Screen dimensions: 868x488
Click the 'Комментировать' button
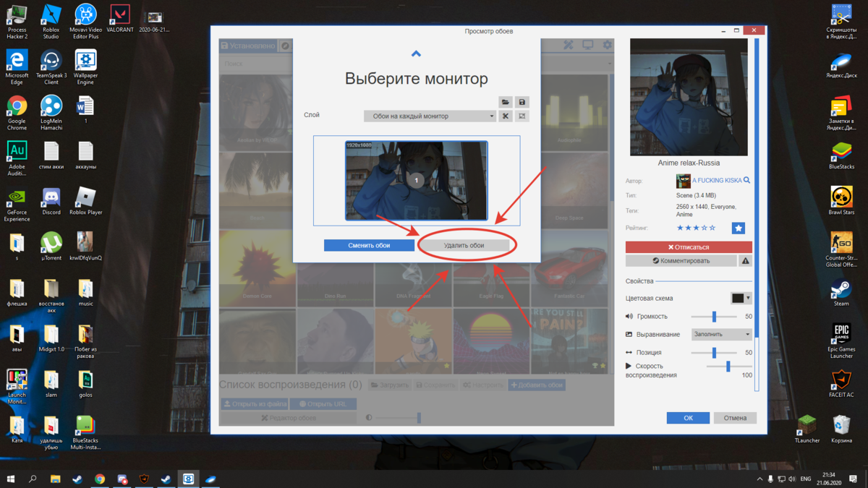point(681,261)
